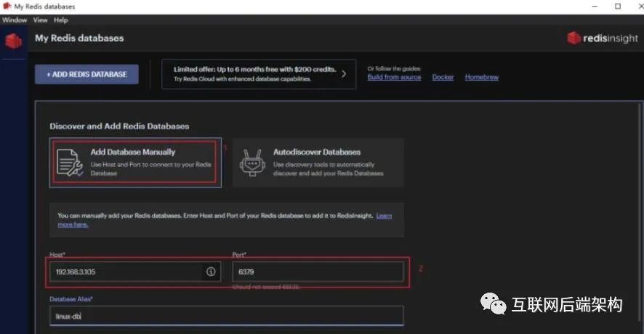The image size is (644, 334).
Task: Click the My Redis databases page heading
Action: click(79, 38)
